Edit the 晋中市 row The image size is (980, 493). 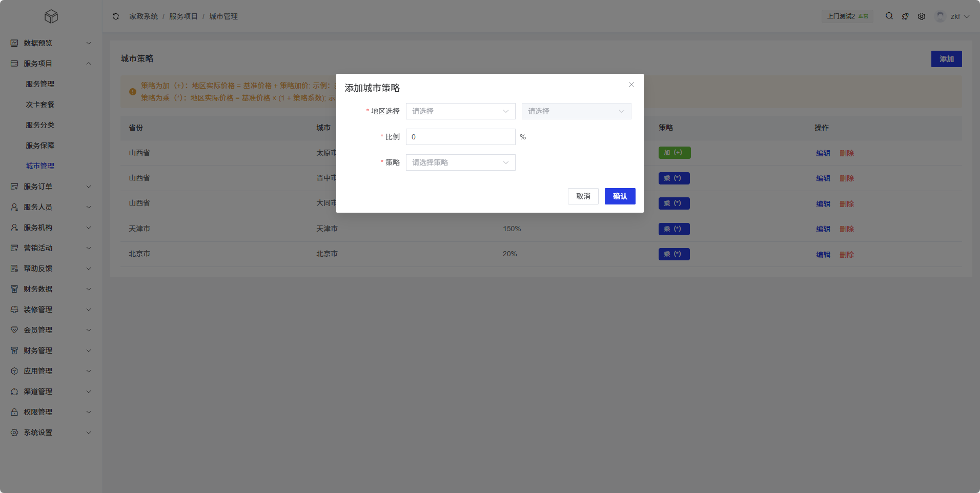[823, 178]
